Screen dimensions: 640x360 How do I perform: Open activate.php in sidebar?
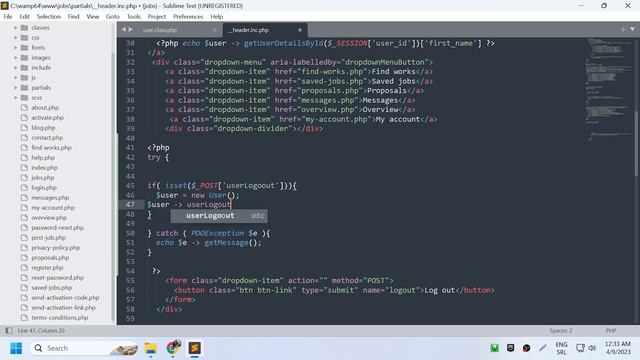(x=47, y=118)
